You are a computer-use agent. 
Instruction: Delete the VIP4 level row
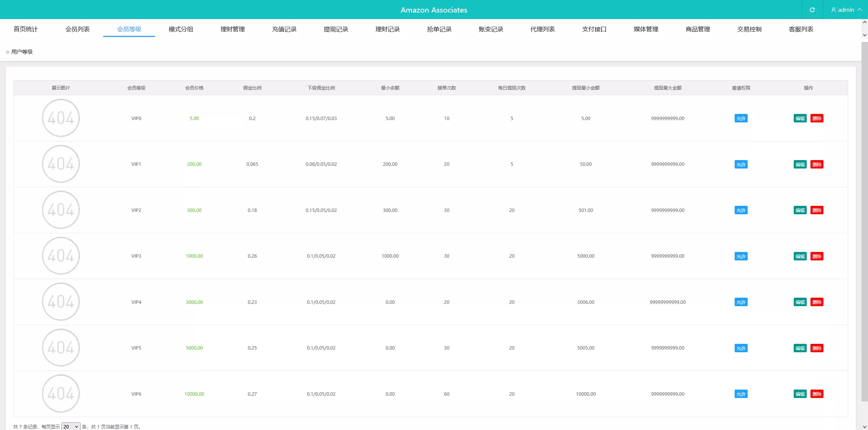[x=817, y=302]
